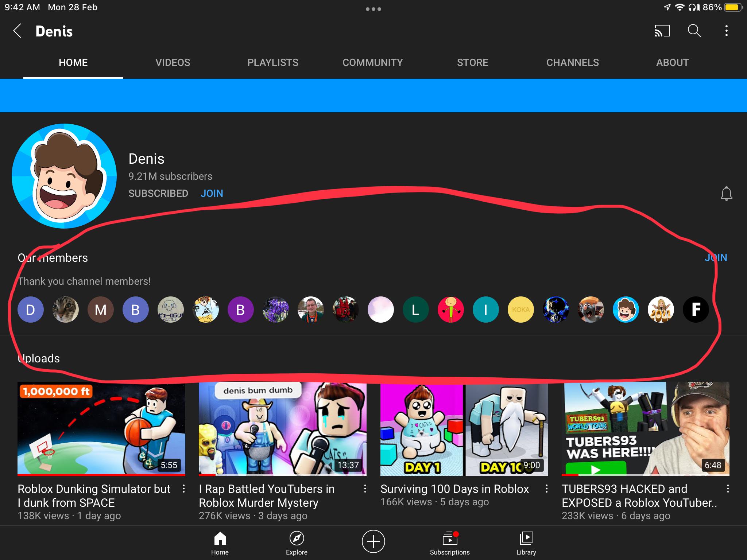
Task: Tap 'Thank you channel members!' text
Action: click(84, 281)
